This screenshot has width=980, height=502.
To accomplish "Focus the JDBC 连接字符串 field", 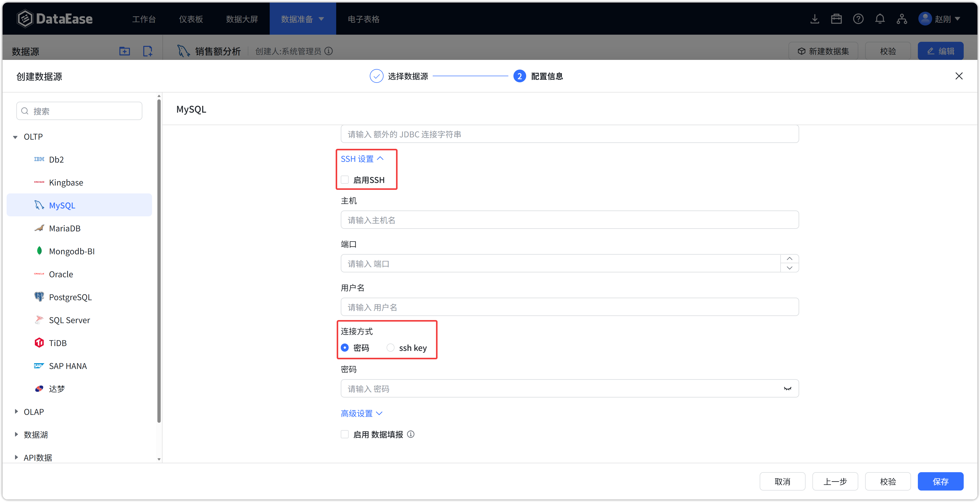I will pos(569,134).
